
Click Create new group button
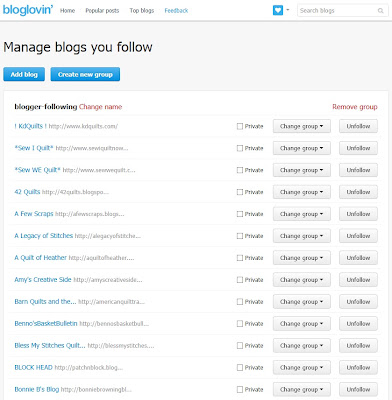pyautogui.click(x=85, y=74)
